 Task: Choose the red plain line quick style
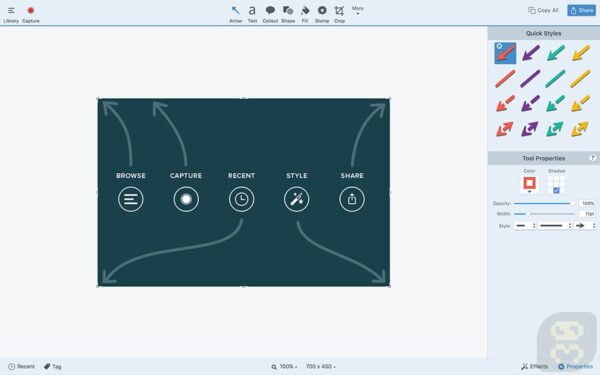[505, 79]
